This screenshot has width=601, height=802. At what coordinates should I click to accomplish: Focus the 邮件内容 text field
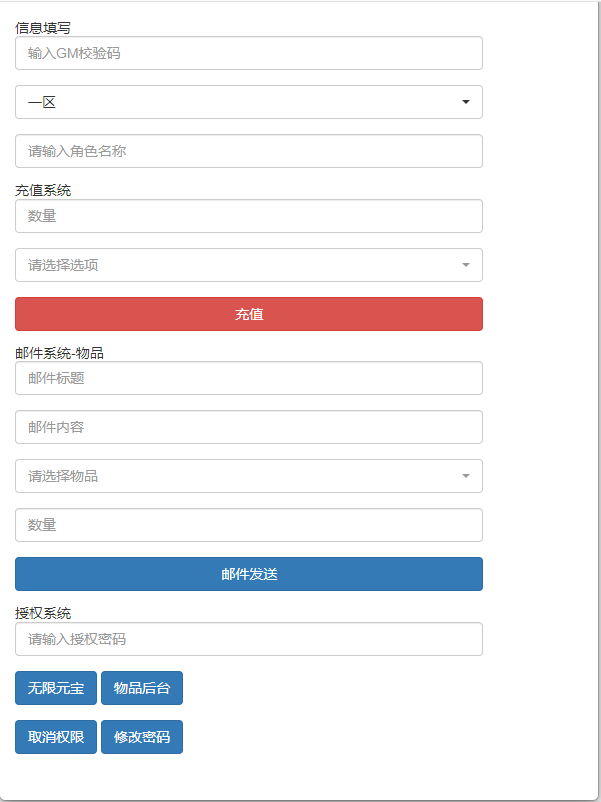(248, 427)
